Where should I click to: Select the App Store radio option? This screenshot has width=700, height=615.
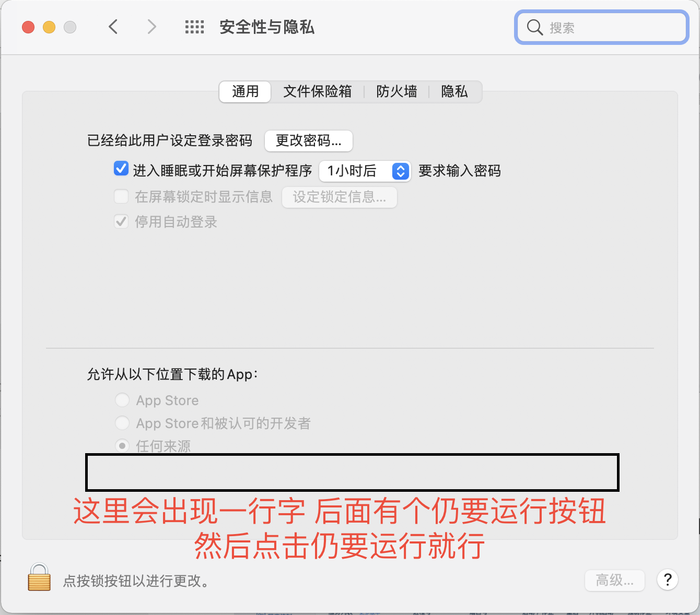point(122,400)
